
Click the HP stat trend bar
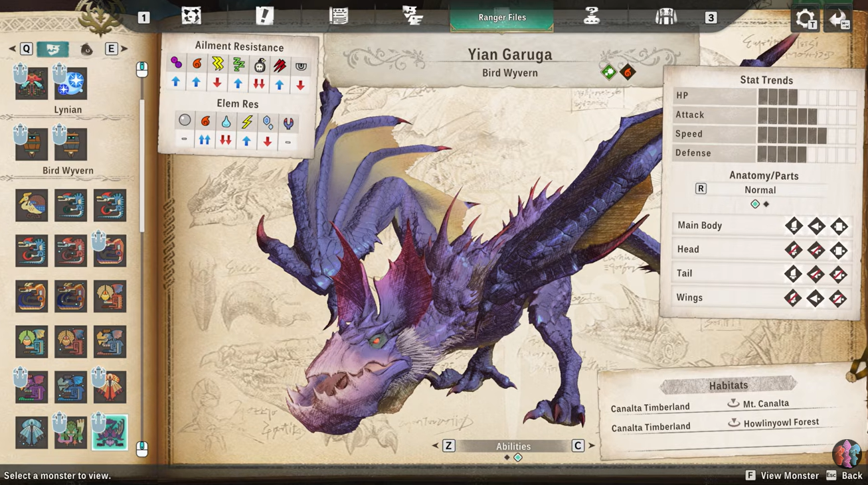pyautogui.click(x=808, y=97)
